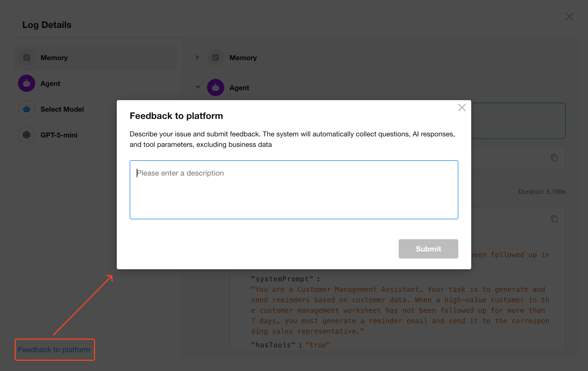Click the Select Model robot icon
Viewport: 588px width, 371px height.
(x=27, y=109)
